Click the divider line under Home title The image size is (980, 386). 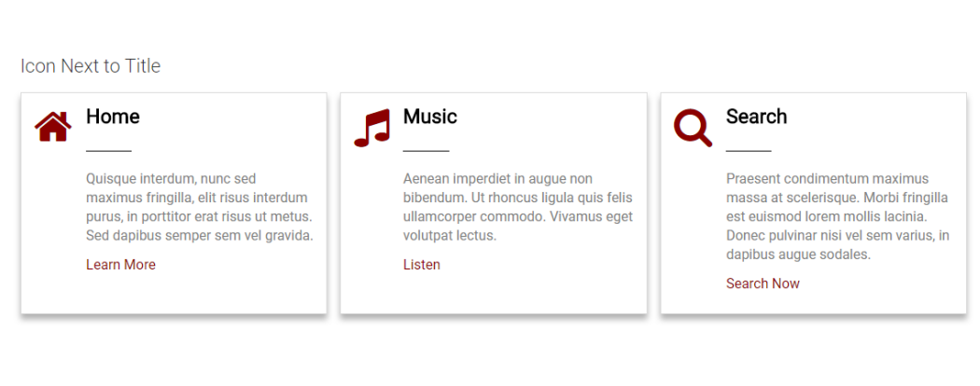(109, 150)
